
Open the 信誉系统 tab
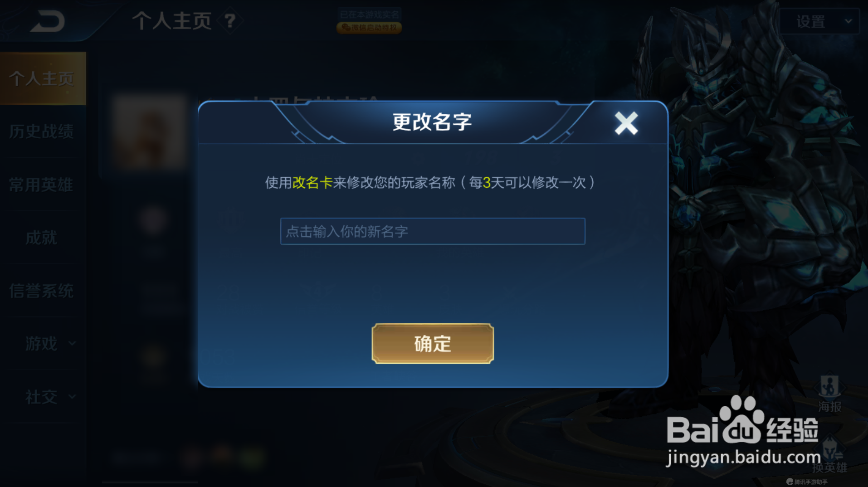(x=42, y=291)
